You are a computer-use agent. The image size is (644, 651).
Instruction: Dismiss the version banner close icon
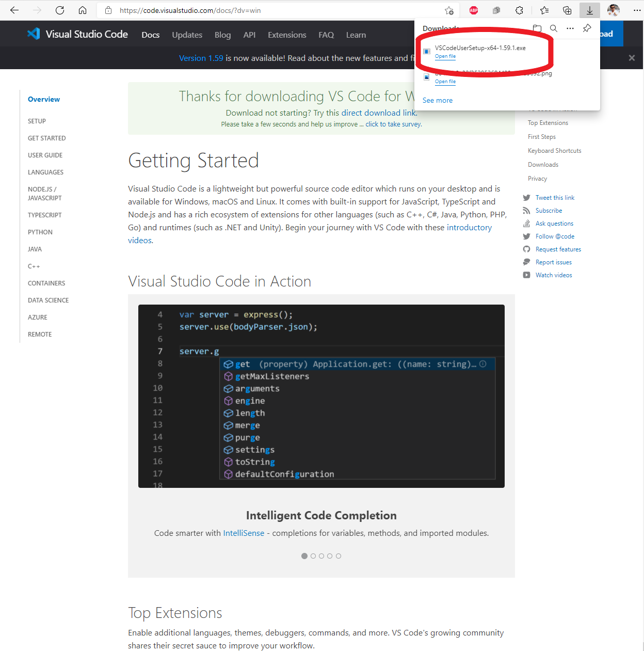pos(632,58)
